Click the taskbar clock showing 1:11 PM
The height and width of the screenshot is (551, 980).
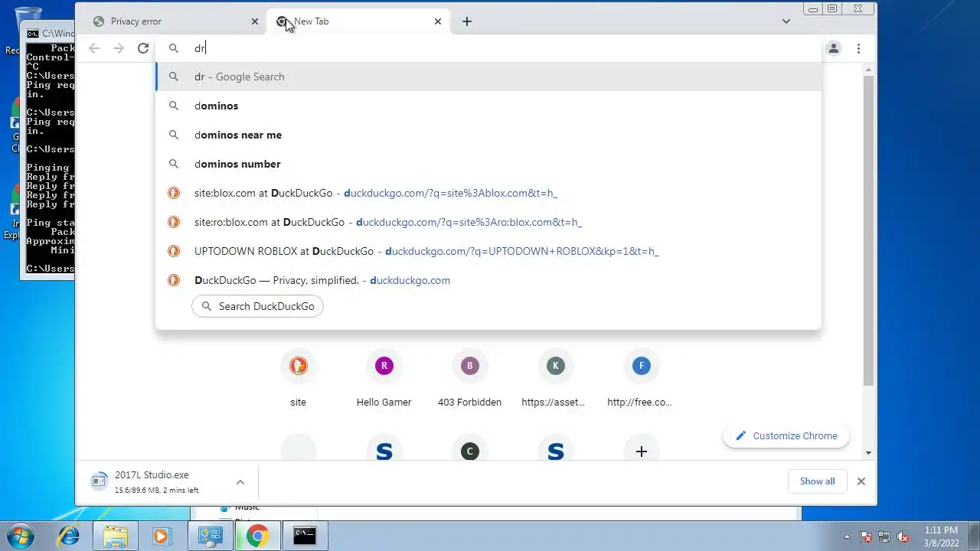click(x=941, y=536)
